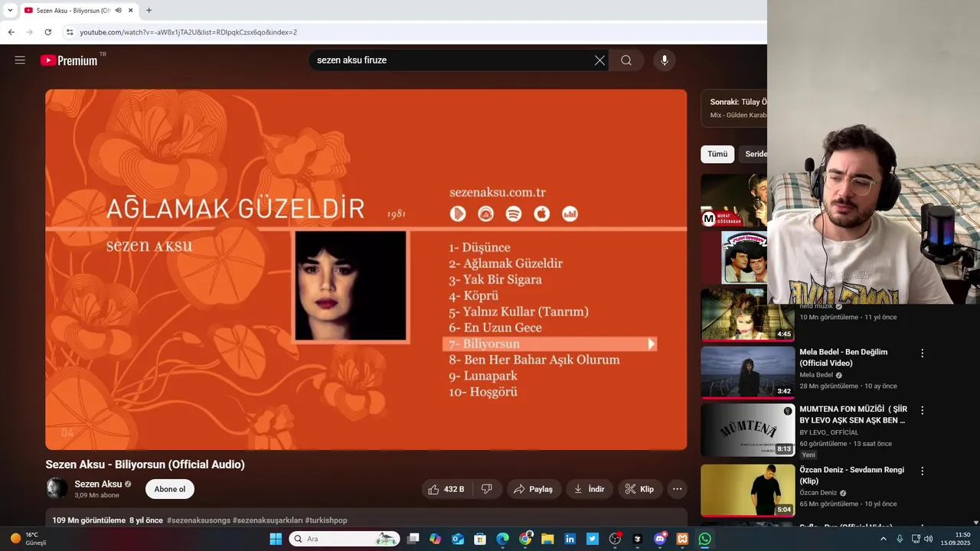Screen dimensions: 980x551
Task: Reload the page
Action: click(x=47, y=32)
